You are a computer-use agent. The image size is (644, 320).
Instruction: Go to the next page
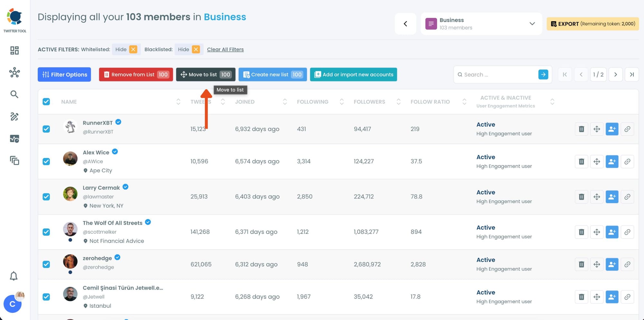[616, 75]
